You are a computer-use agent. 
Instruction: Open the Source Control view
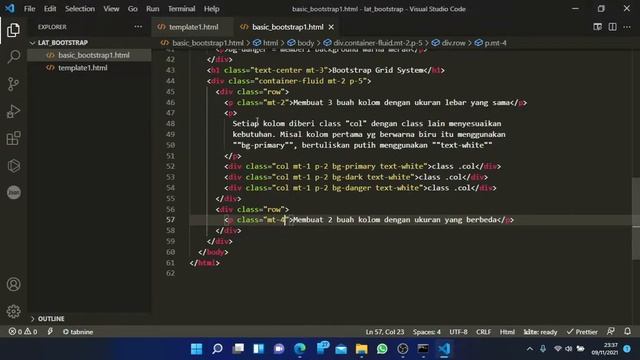click(x=13, y=84)
